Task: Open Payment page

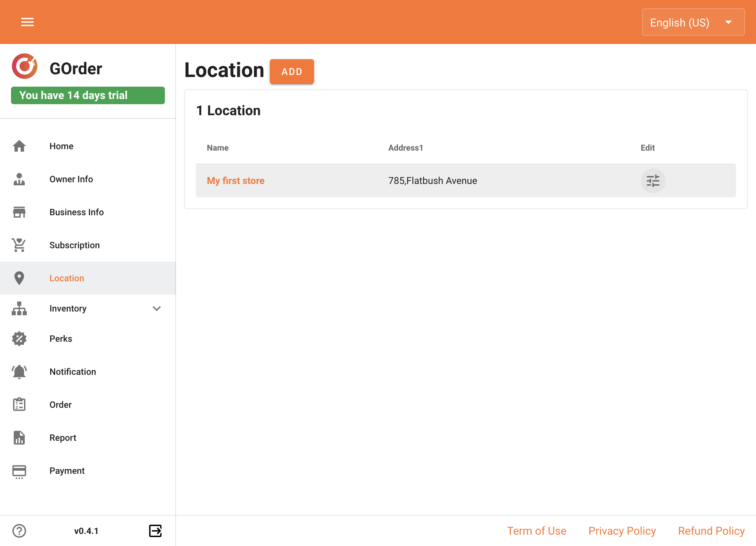Action: (x=88, y=471)
